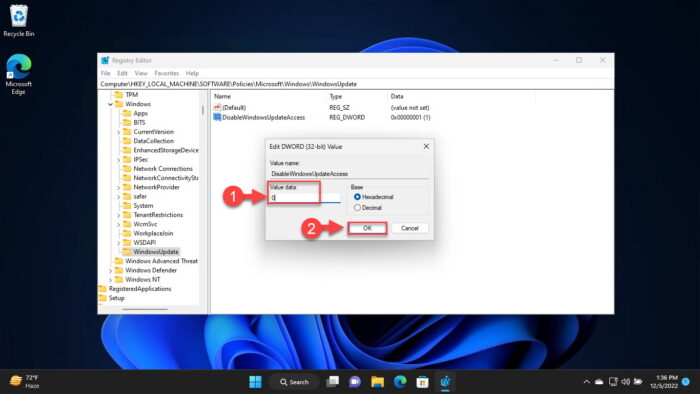The height and width of the screenshot is (394, 700).
Task: Select the Hexadecimal base option
Action: [374, 197]
